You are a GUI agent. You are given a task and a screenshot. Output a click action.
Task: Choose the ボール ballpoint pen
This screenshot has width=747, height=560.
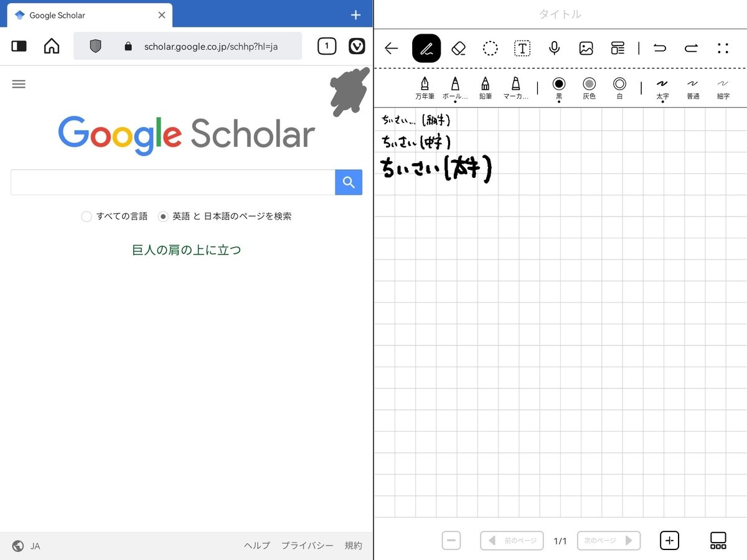[455, 88]
